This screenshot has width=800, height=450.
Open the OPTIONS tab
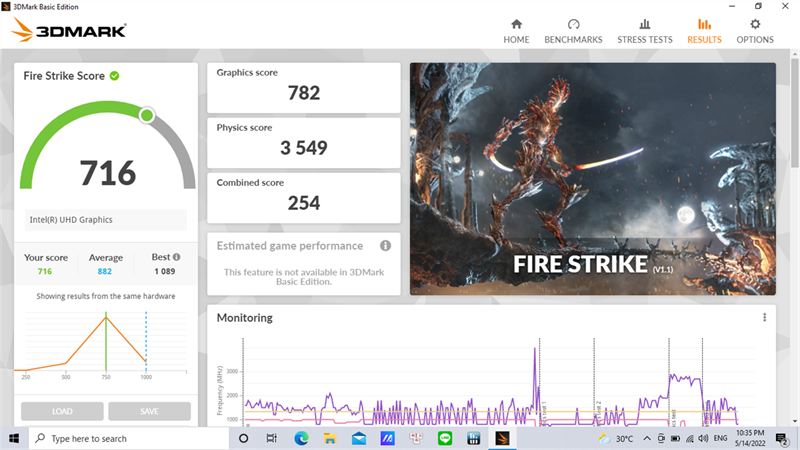[755, 31]
